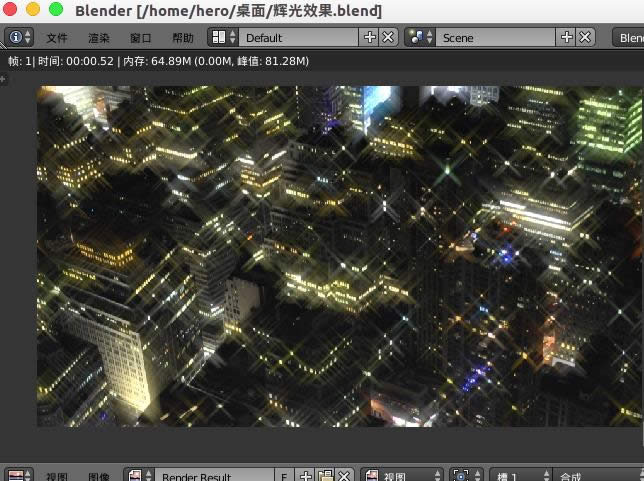This screenshot has width=644, height=481.
Task: Toggle the fake user F button
Action: click(284, 475)
